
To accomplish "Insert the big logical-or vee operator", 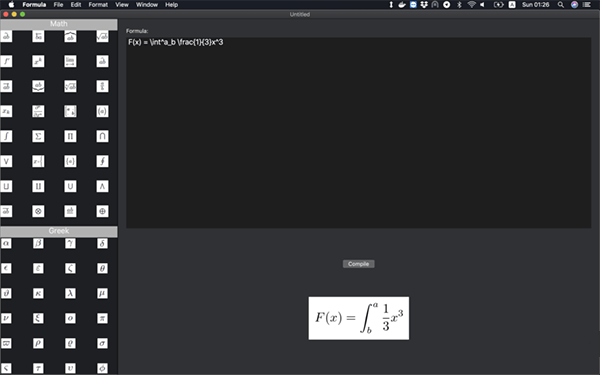I will pos(6,161).
